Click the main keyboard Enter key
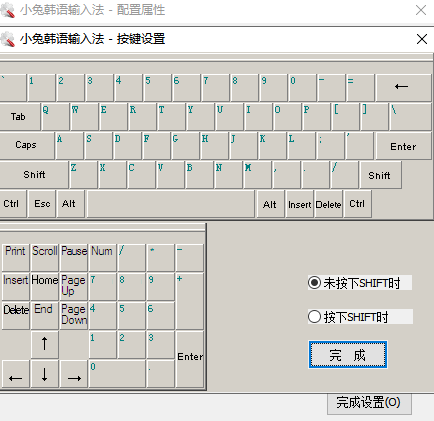 pos(403,146)
